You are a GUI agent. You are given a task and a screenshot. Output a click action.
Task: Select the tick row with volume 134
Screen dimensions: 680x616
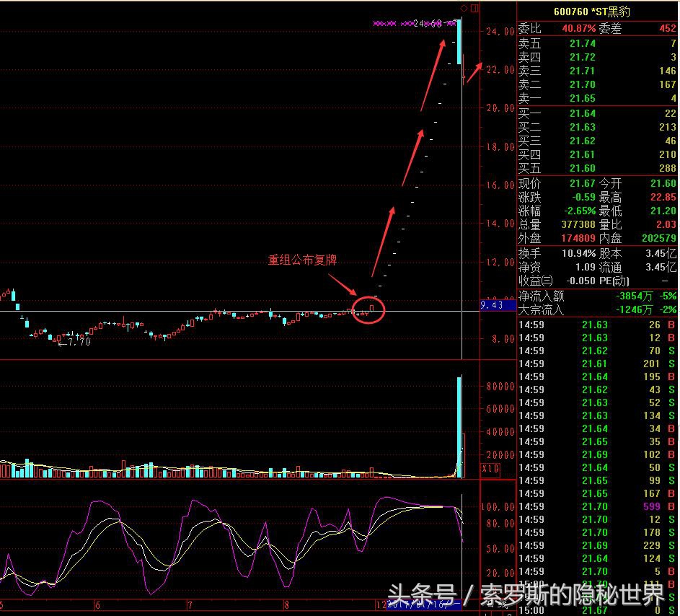[x=597, y=416]
